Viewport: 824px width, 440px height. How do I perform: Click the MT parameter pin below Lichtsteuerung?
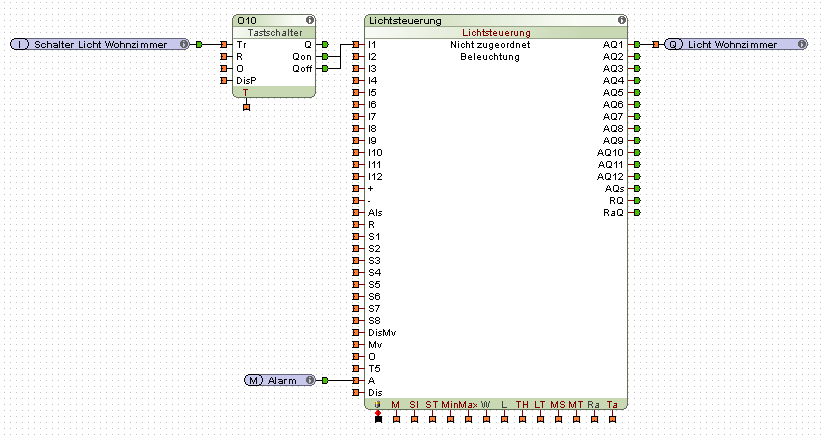coord(576,419)
